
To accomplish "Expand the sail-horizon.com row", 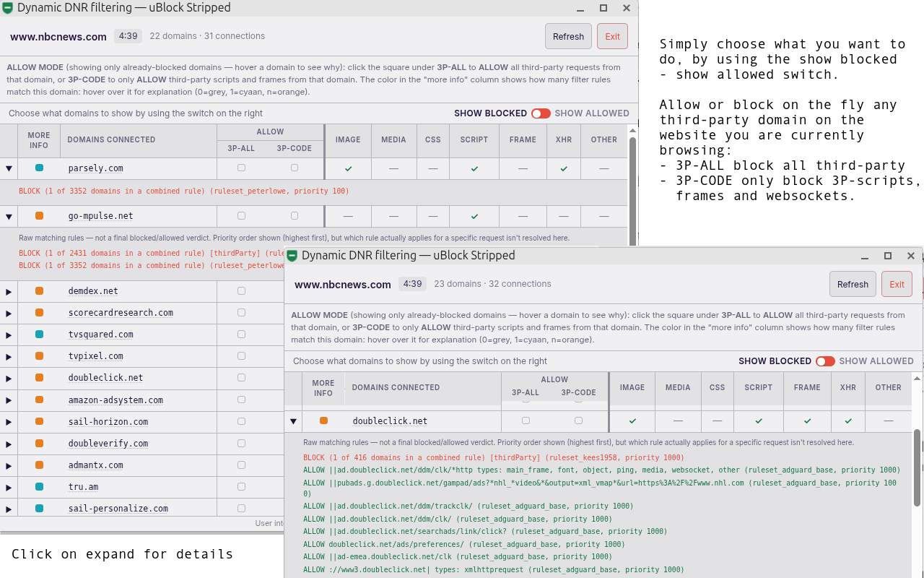I will pyautogui.click(x=9, y=422).
